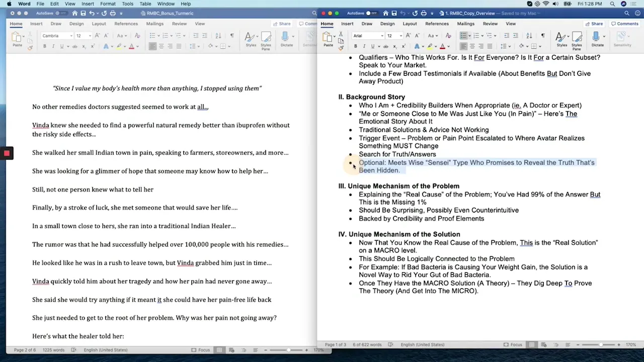This screenshot has width=644, height=362.
Task: Click Increase Font Size in right Word window
Action: click(x=408, y=36)
